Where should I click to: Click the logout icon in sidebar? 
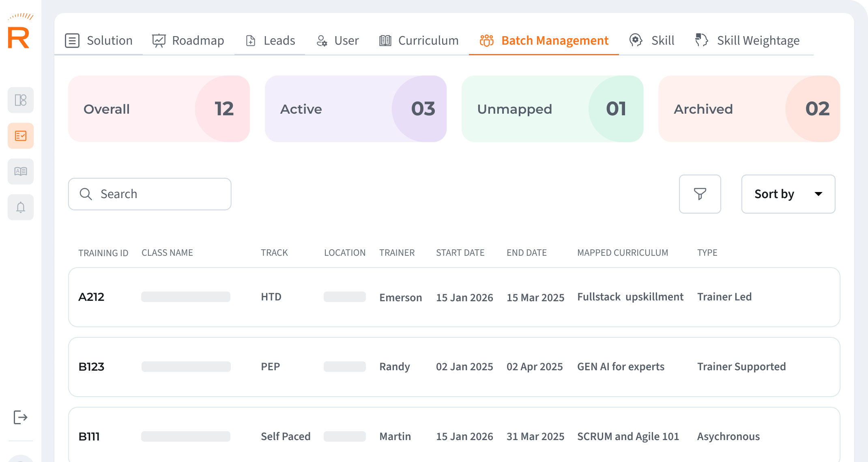pos(20,417)
